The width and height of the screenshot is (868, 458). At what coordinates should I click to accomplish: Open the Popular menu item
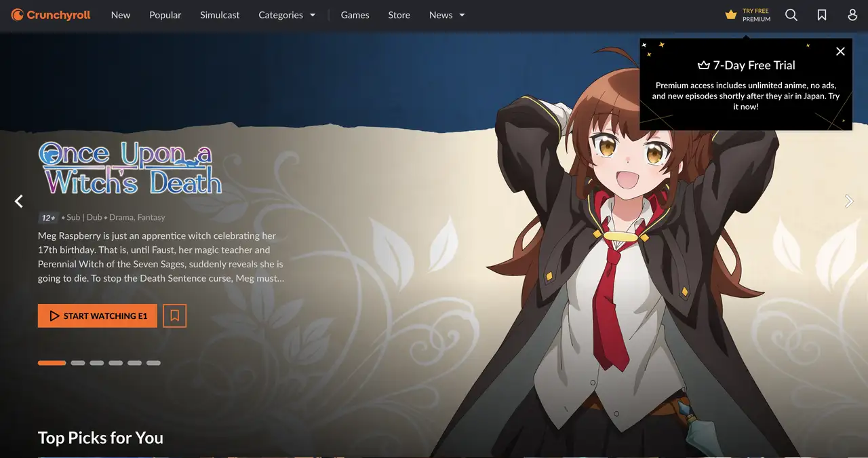click(165, 15)
